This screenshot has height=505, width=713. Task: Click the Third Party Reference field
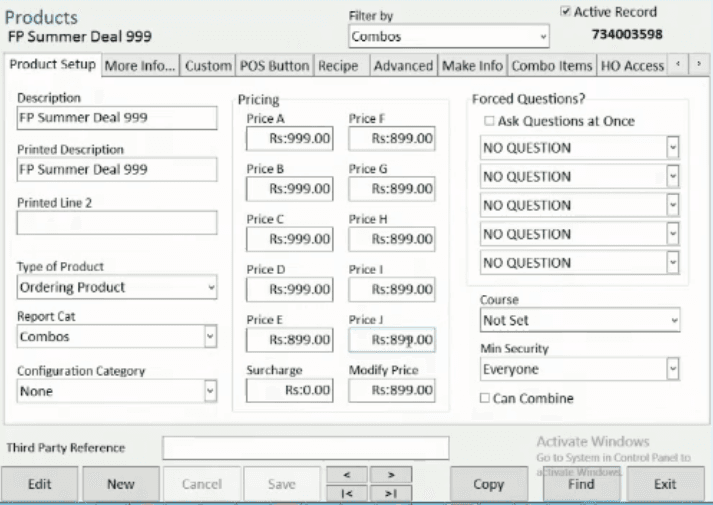click(x=305, y=448)
